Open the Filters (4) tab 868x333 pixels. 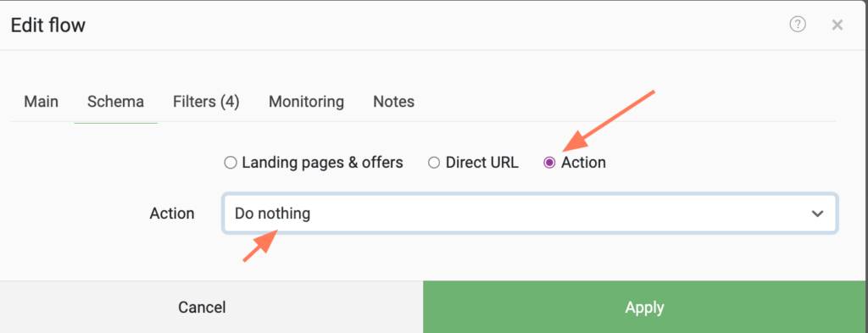point(206,102)
